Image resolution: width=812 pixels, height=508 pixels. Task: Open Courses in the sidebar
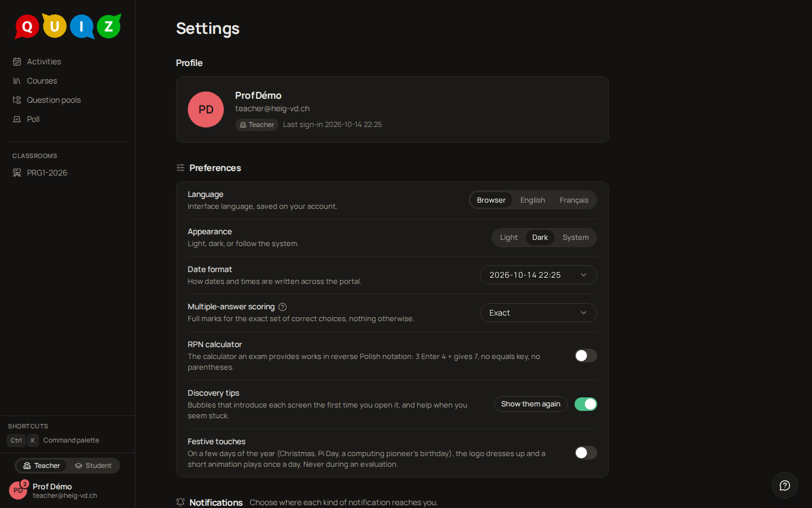[68, 81]
